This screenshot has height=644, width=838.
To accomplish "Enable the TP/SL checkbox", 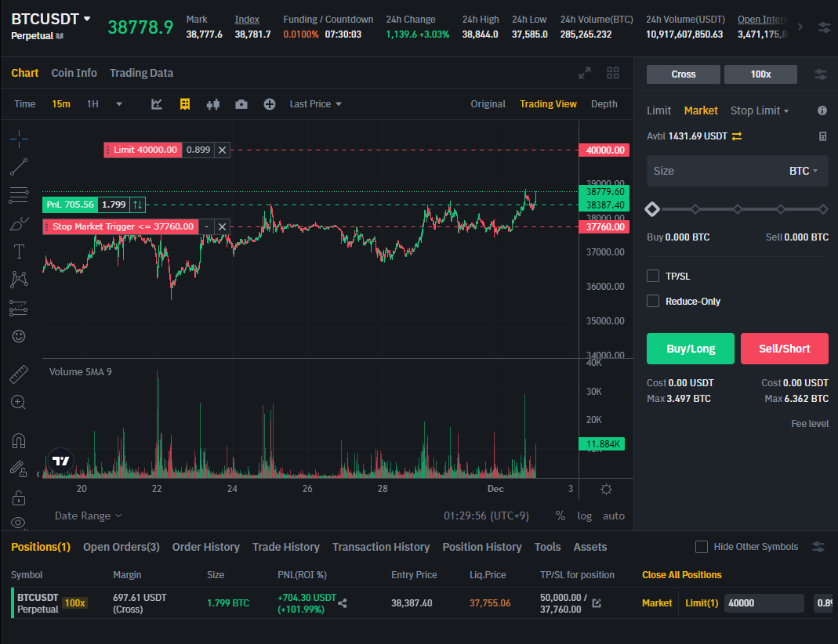I will tap(653, 276).
